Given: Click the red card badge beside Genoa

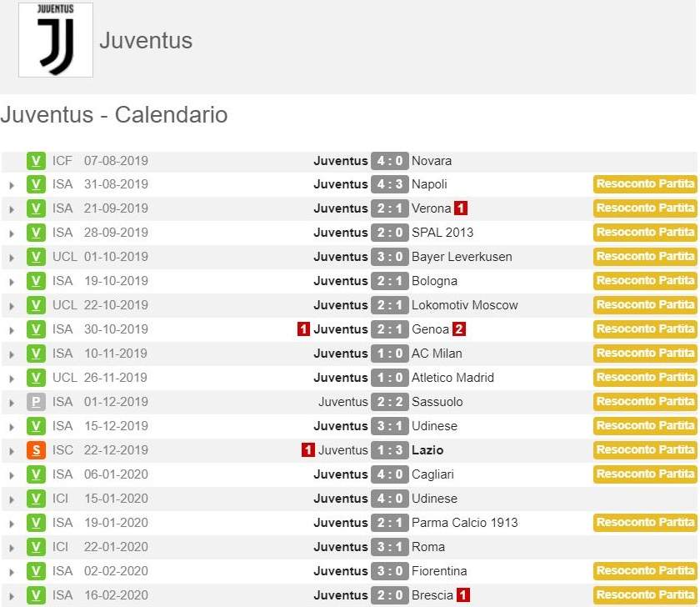Looking at the screenshot, I should [x=459, y=329].
